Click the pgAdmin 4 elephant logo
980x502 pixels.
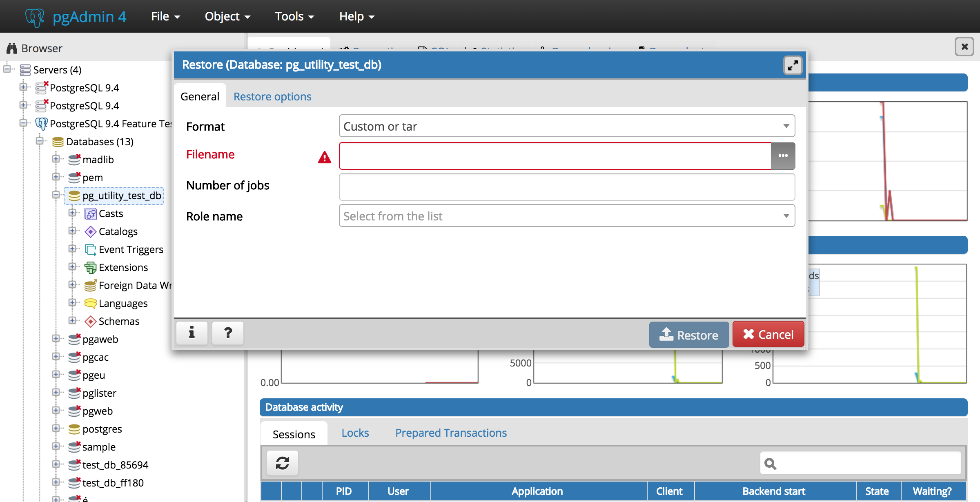[x=34, y=17]
